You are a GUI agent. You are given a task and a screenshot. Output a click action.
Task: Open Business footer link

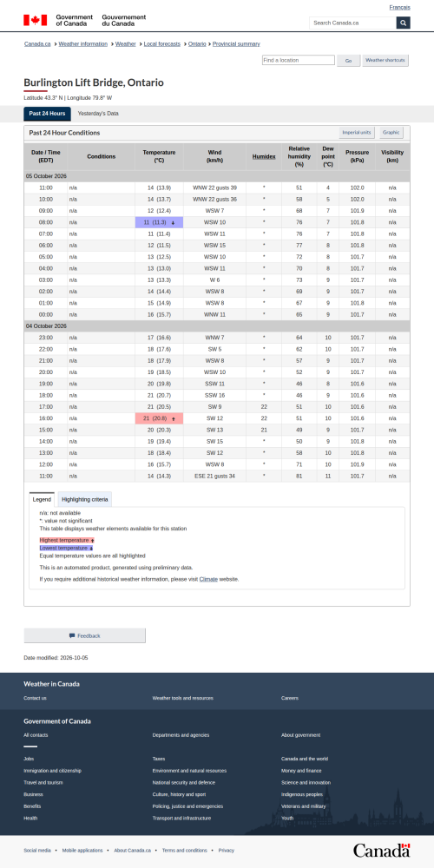click(x=33, y=794)
